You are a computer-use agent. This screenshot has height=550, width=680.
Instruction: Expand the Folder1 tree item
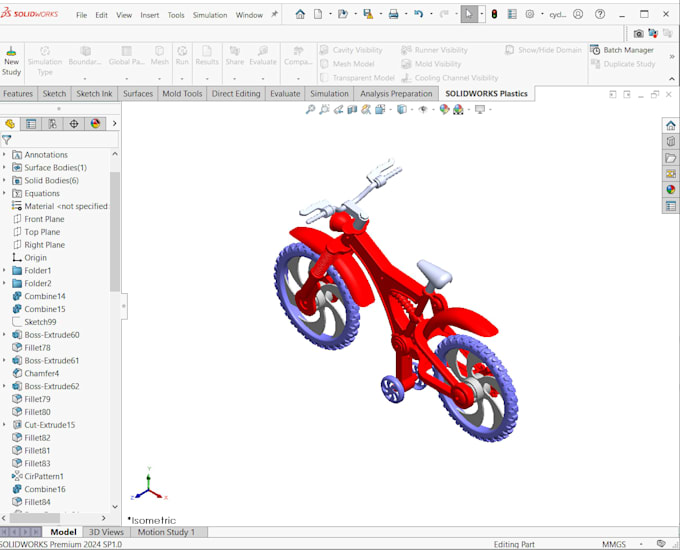coord(4,270)
